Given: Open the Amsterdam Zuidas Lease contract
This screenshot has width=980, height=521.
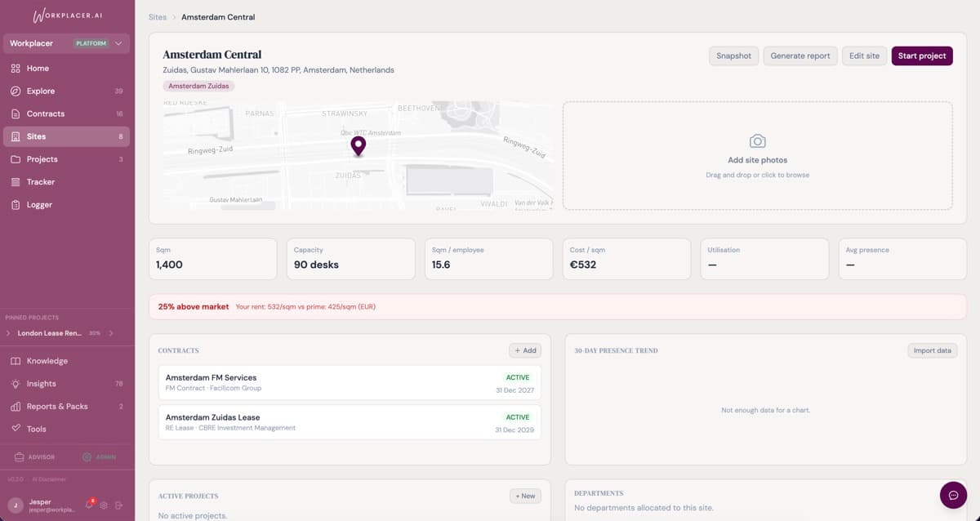Looking at the screenshot, I should [x=350, y=422].
